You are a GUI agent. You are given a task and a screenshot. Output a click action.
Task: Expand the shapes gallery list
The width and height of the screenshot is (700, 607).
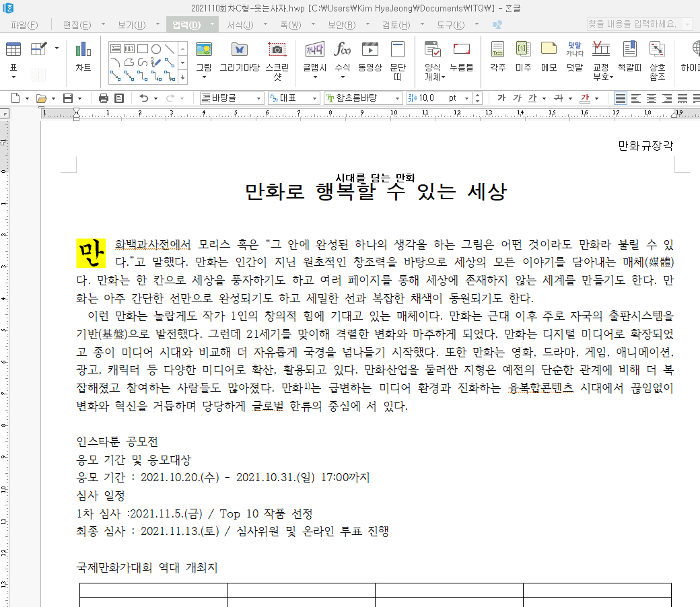click(x=182, y=77)
